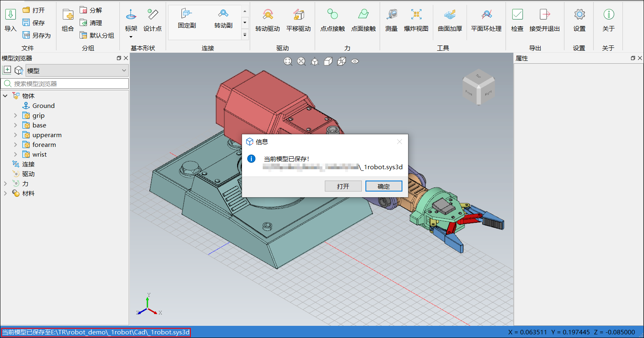Choose the 转动副 revolute joint
This screenshot has width=644, height=338.
(x=223, y=19)
